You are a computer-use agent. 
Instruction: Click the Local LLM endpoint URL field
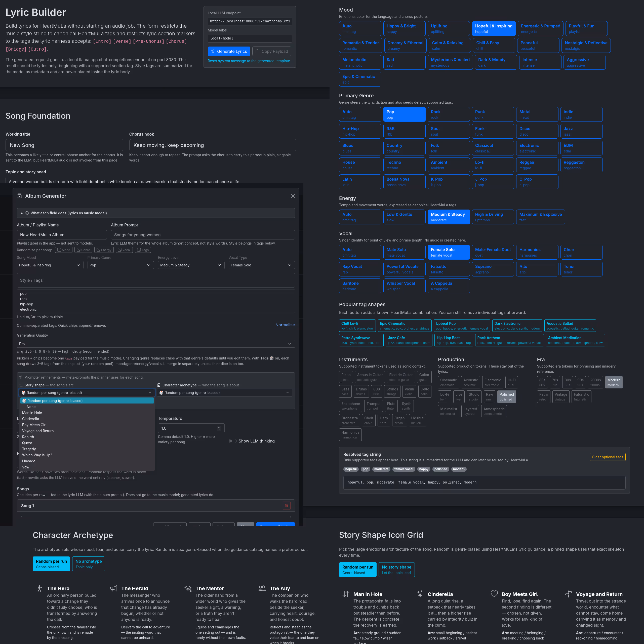[x=250, y=21]
